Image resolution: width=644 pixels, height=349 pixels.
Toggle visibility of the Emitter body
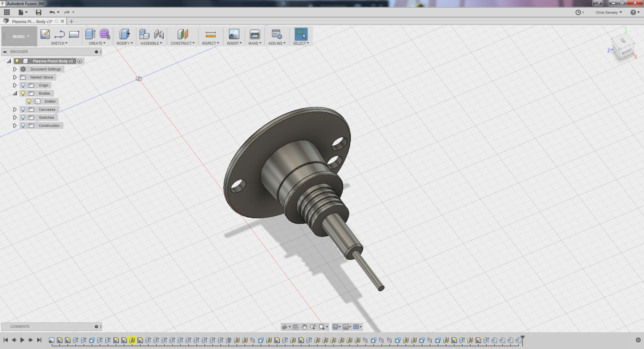click(x=29, y=101)
